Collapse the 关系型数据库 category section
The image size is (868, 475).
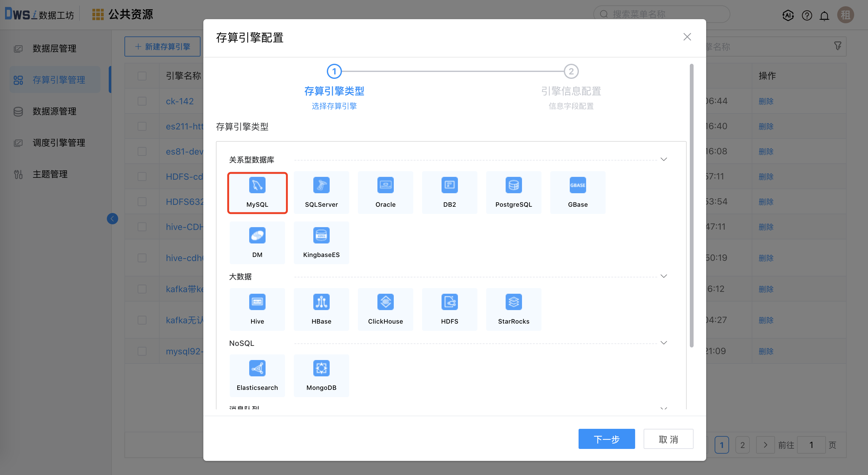tap(663, 159)
